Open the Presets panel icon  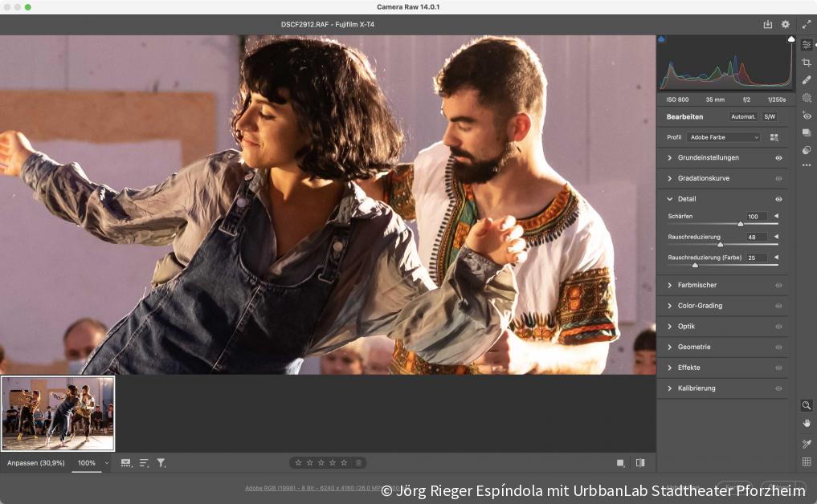pyautogui.click(x=807, y=132)
